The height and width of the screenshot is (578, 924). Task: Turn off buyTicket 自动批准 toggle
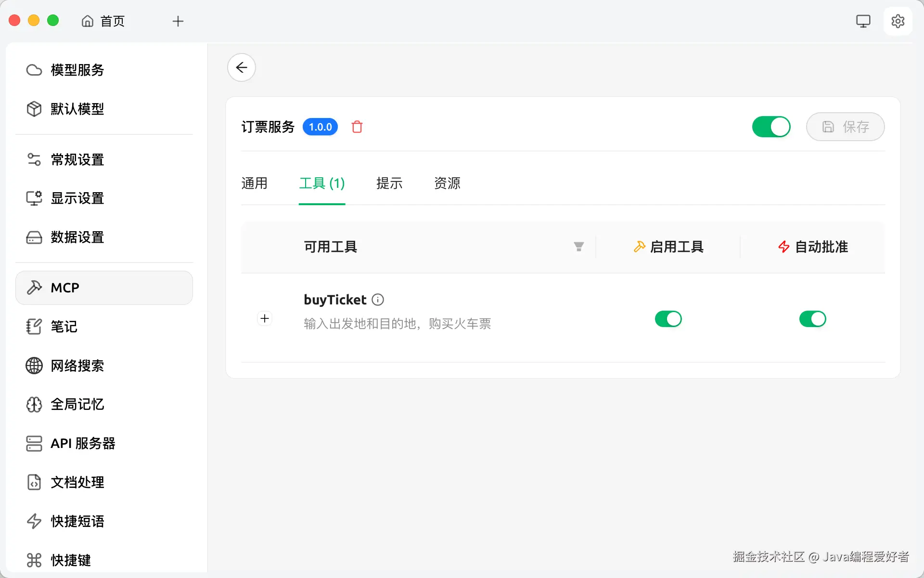[812, 319]
